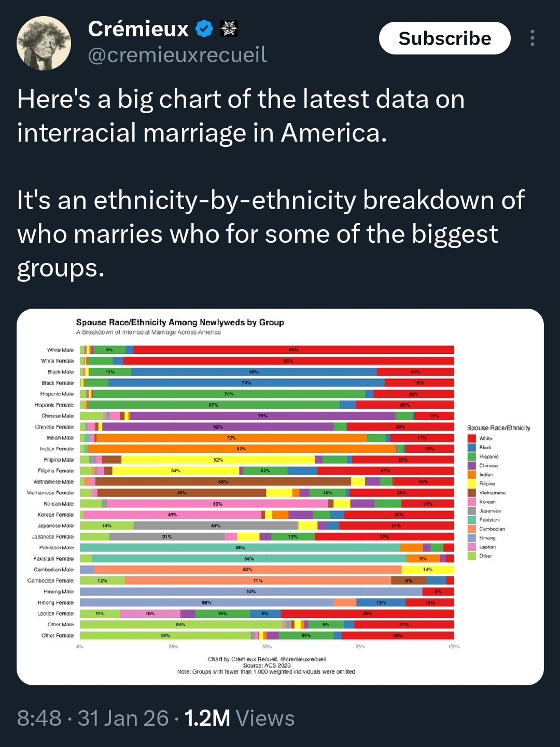Click the yellow Filipino legend swatch
Viewport: 560px width, 747px height.
[x=471, y=483]
